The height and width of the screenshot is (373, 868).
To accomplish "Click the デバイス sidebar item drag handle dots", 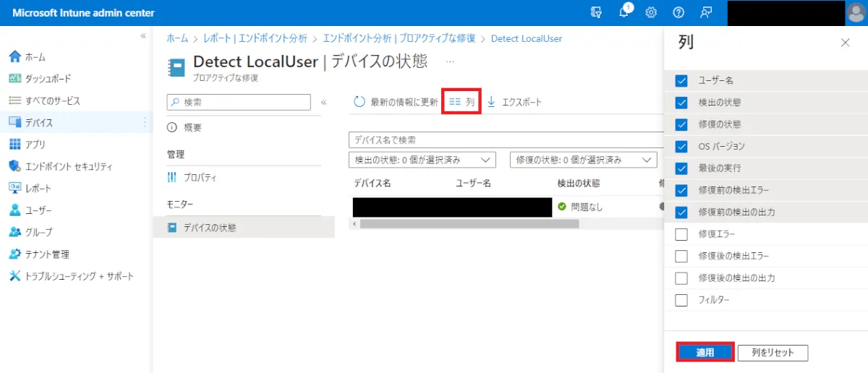I will [145, 123].
